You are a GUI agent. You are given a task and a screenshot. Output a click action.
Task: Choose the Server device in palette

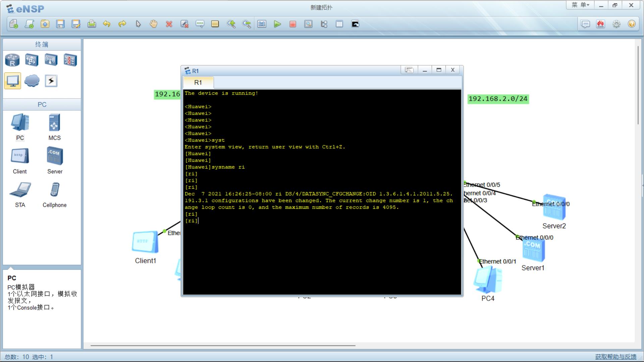pos(55,161)
